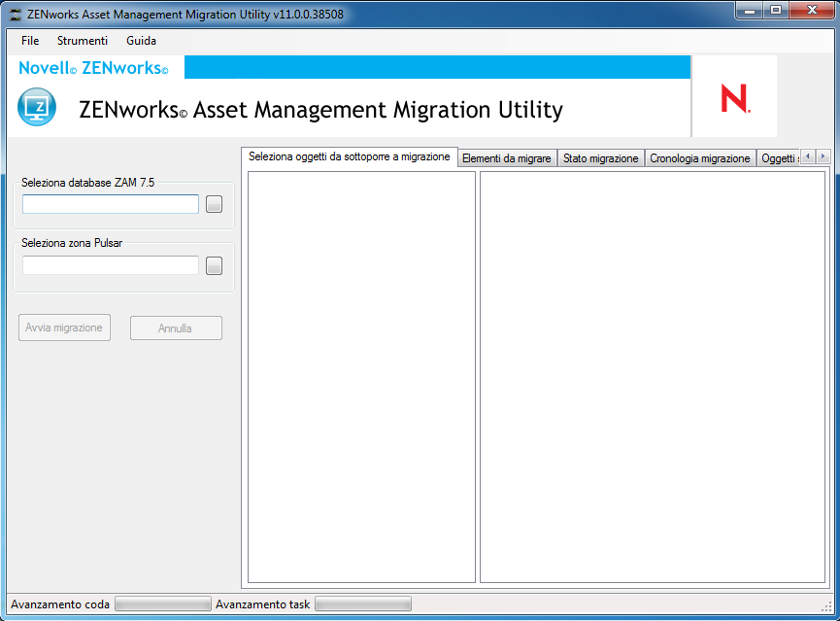Click the left object tree pane

pos(361,377)
